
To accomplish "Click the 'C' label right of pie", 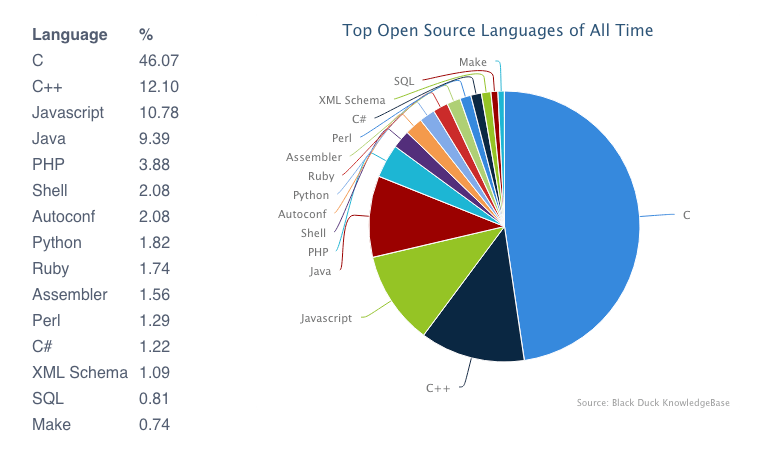I will point(686,215).
